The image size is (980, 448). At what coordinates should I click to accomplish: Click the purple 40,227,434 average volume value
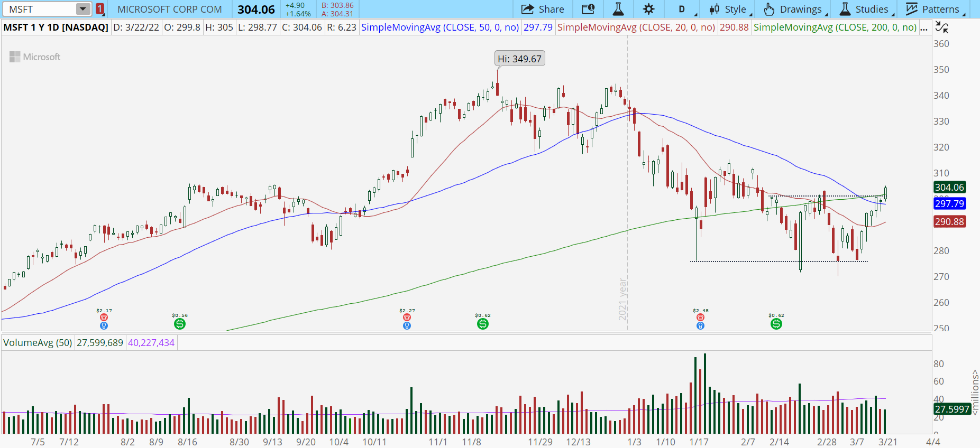coord(151,342)
